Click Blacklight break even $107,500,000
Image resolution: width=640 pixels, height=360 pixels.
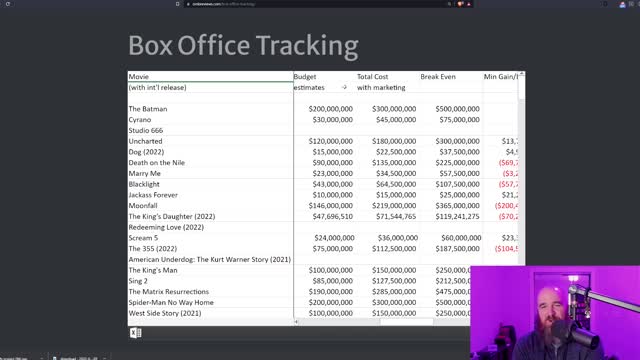[457, 184]
